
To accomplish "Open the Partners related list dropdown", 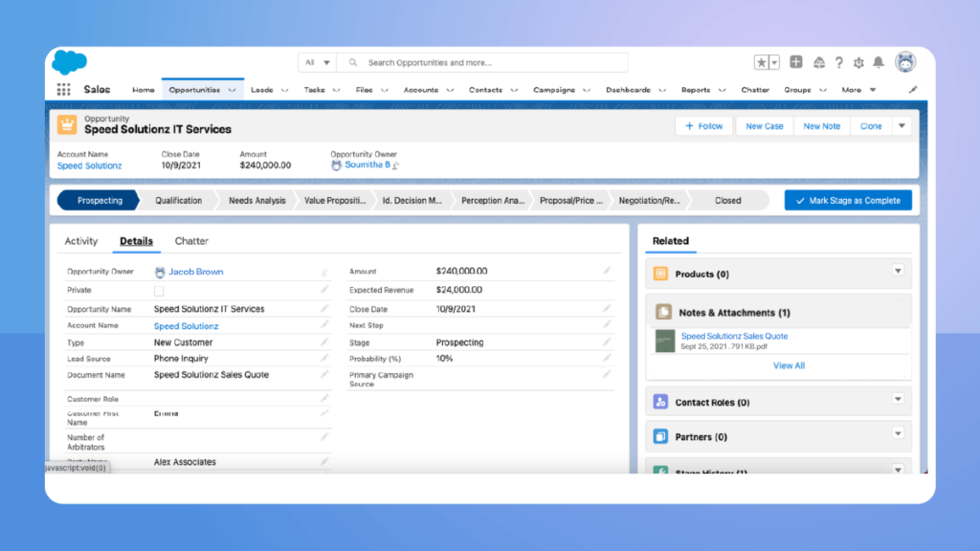I will click(x=898, y=433).
